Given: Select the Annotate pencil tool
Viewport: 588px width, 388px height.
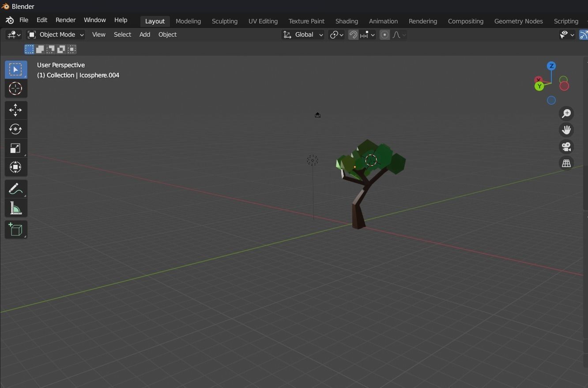Looking at the screenshot, I should click(16, 189).
